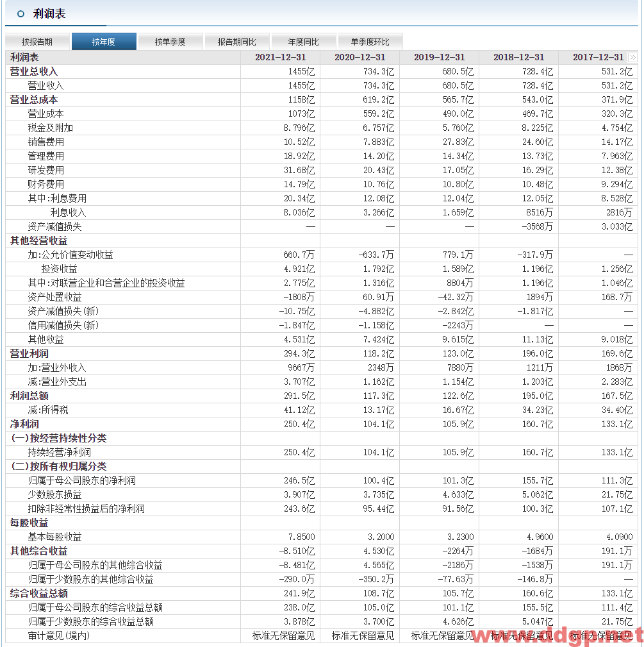Click 2018 所得税 value 34.23亿
Image resolution: width=644 pixels, height=647 pixels.
tap(538, 410)
